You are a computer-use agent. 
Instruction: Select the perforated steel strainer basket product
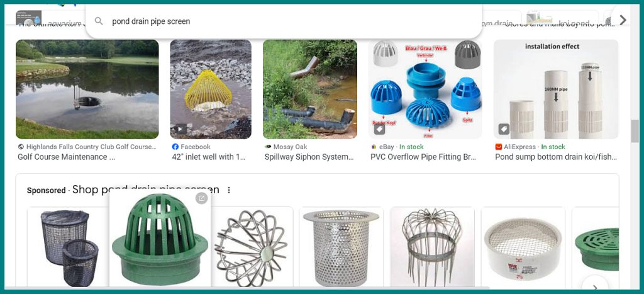[341, 247]
